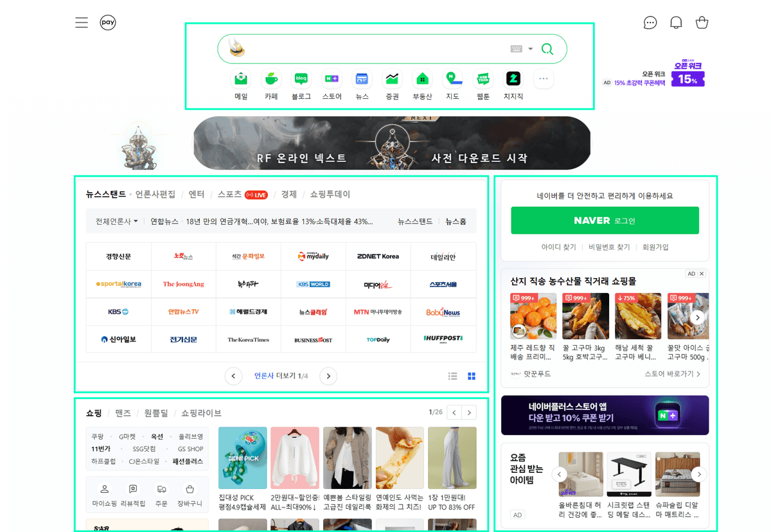Open the 웹툰 shortcut icon

(x=483, y=79)
